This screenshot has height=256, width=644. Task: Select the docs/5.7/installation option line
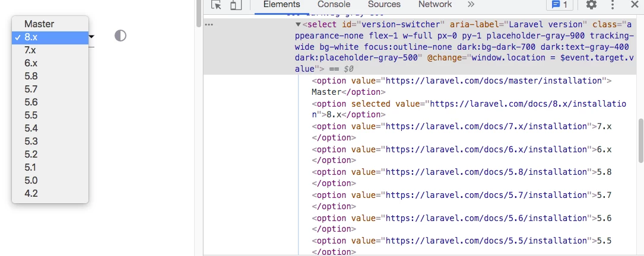(x=462, y=200)
